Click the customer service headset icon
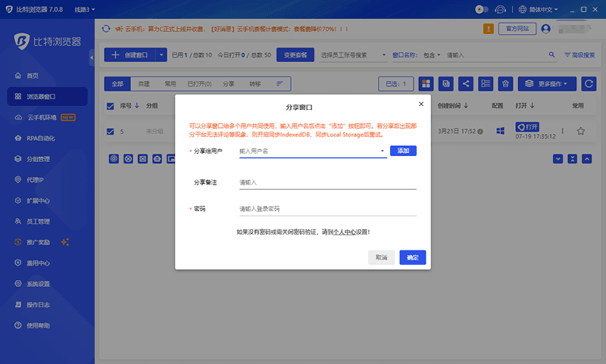Screen dimensions: 606x364 501,9
